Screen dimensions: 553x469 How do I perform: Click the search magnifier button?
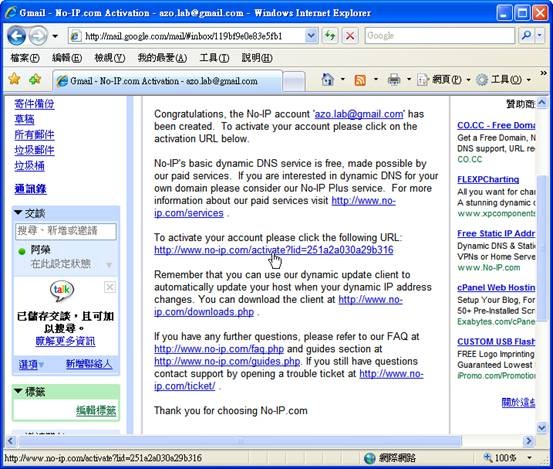[526, 35]
